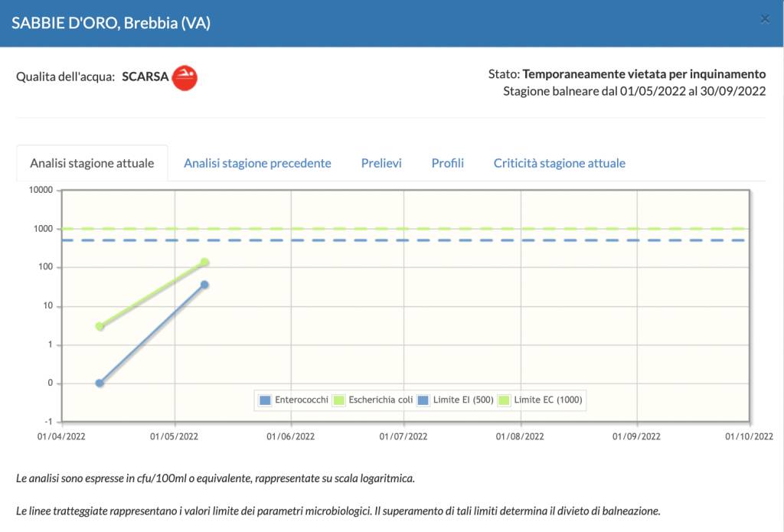Click the SABBIE D'ORO, Brebbia title
Viewport: 784px width, 532px height.
click(111, 23)
